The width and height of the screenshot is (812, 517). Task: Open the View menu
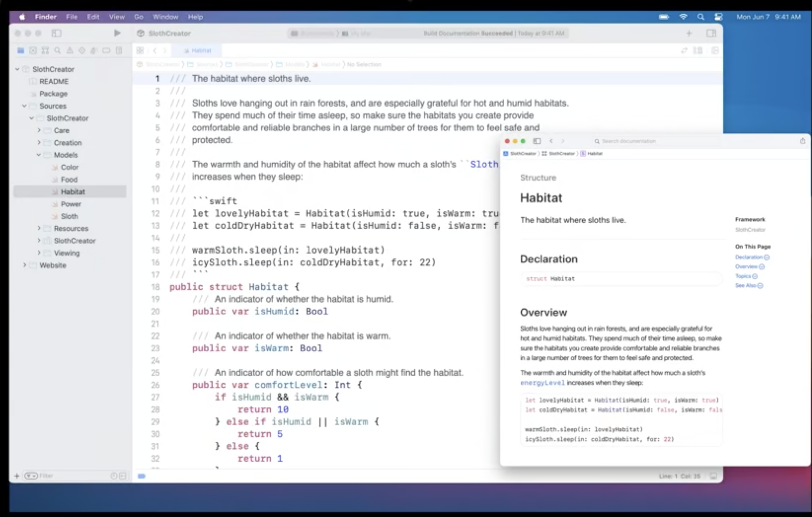[117, 17]
